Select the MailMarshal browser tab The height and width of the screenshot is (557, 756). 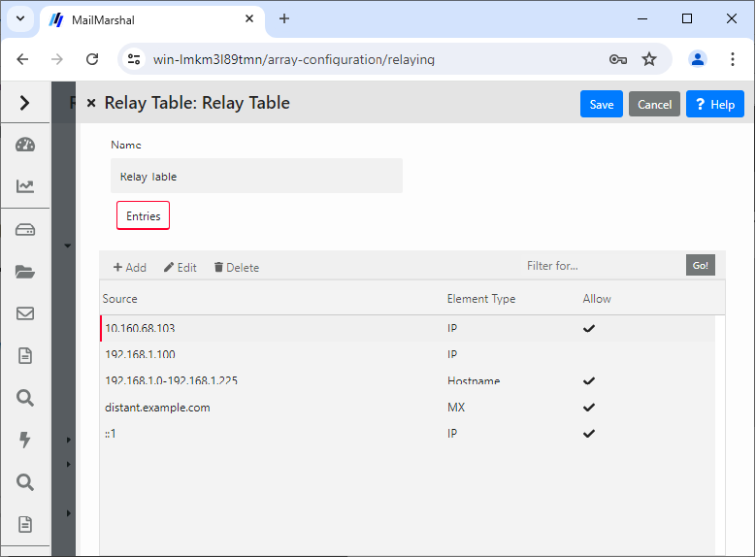pos(152,20)
